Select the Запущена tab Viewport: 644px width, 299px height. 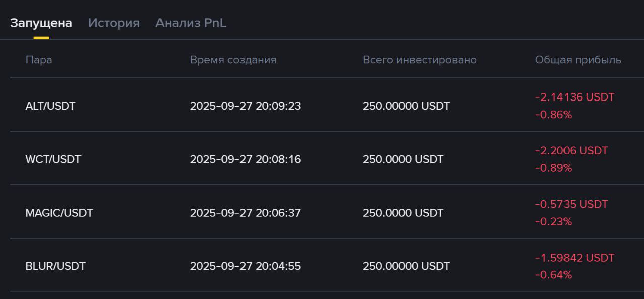[41, 23]
